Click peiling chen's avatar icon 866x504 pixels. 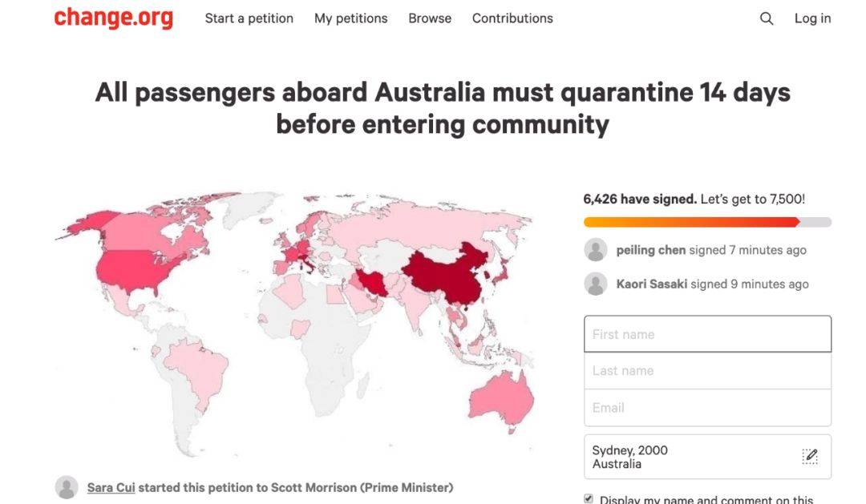point(596,250)
